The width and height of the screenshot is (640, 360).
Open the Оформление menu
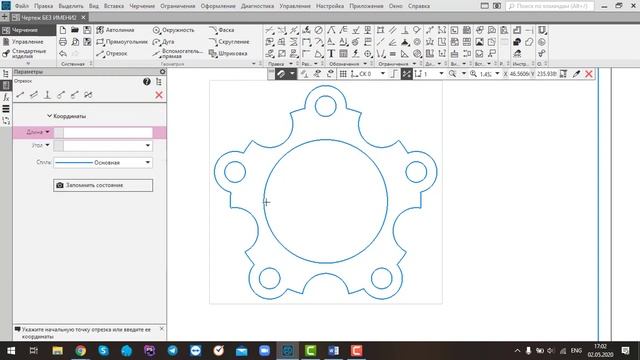pos(218,6)
